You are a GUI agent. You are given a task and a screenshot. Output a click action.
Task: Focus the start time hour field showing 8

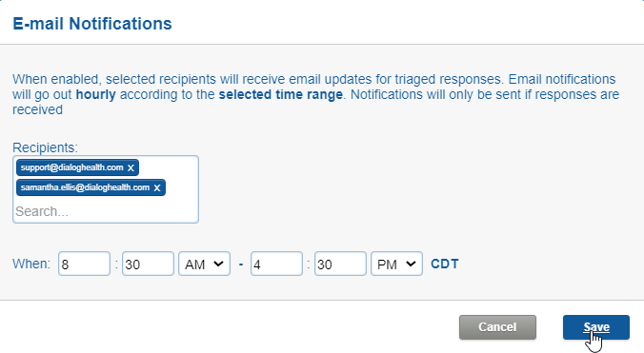click(x=84, y=264)
